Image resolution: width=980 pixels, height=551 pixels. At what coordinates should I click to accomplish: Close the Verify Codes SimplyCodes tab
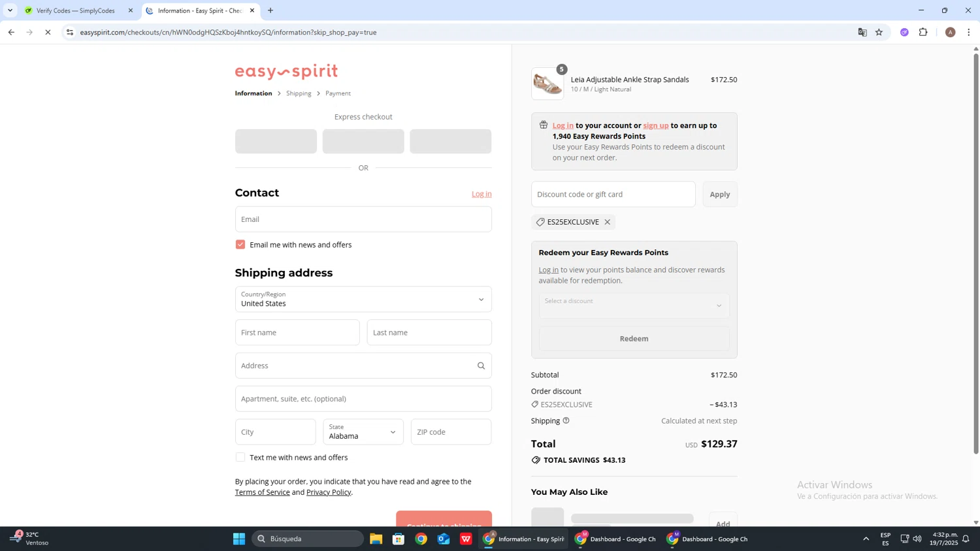(131, 10)
